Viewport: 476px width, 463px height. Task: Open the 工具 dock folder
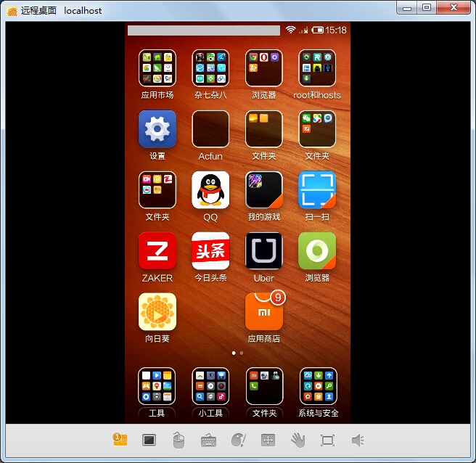(x=157, y=386)
